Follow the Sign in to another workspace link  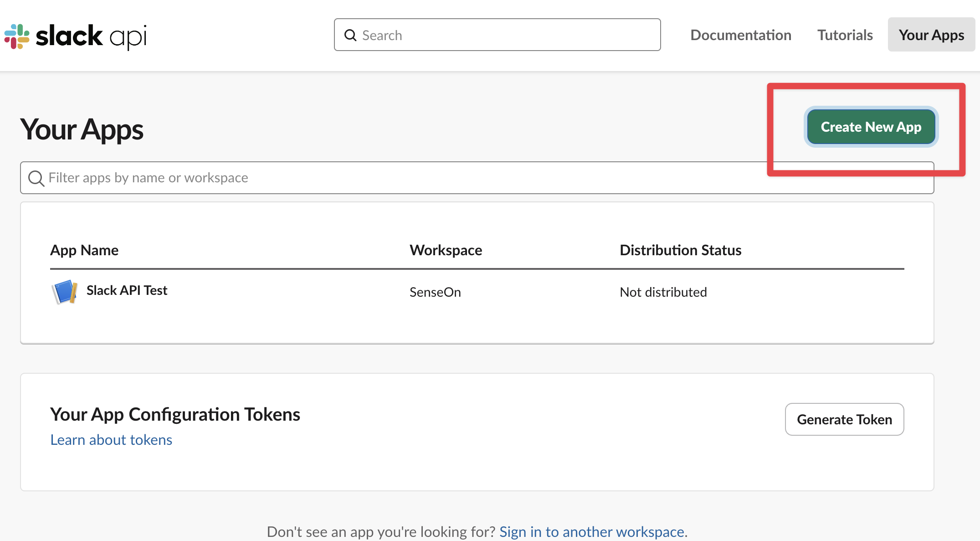[x=592, y=532]
